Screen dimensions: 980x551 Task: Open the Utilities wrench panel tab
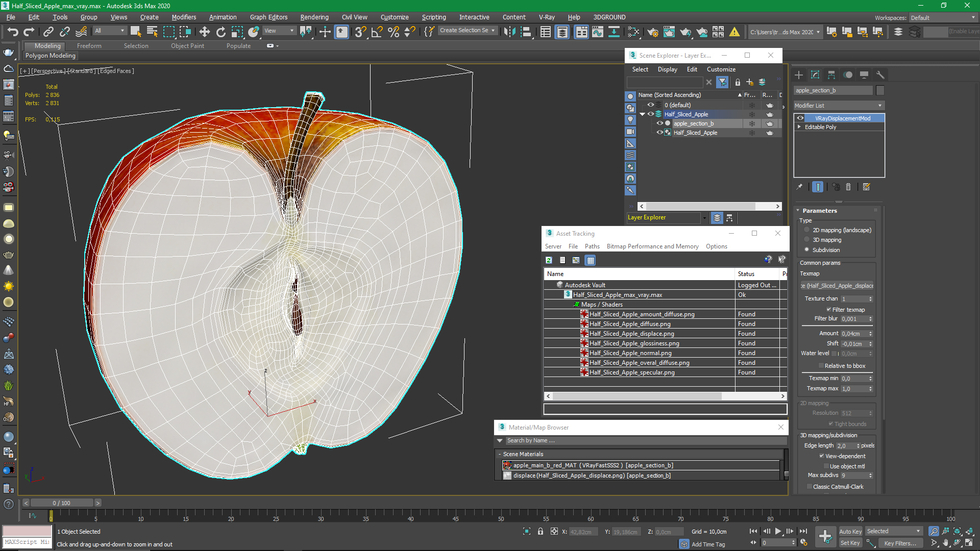tap(880, 75)
